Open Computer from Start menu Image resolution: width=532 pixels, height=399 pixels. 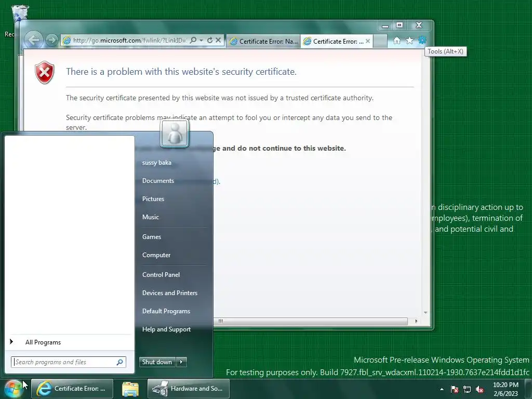(x=156, y=255)
